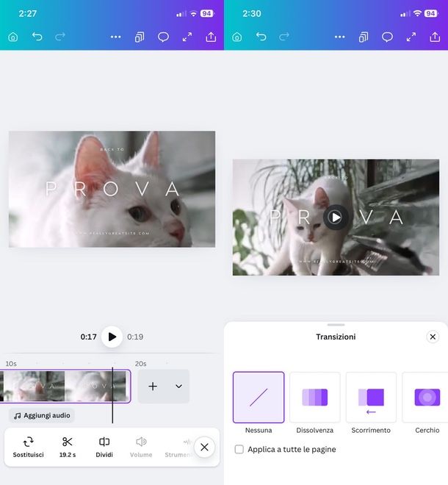Select the Nessuna transition option
The height and width of the screenshot is (485, 448).
click(259, 397)
